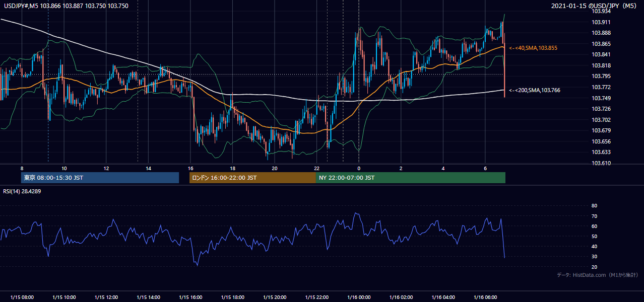Click the RSI(14) 28.4289 indicator label

(x=22, y=191)
